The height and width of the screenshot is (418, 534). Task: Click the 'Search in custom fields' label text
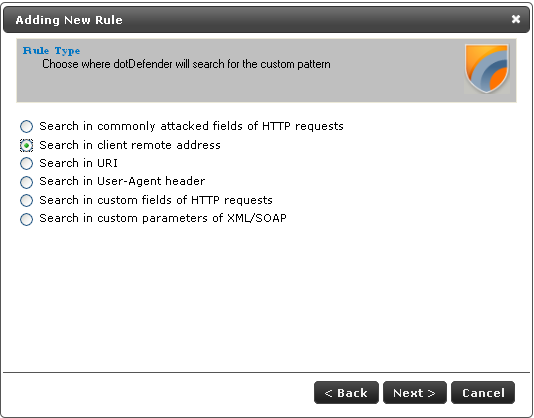point(156,200)
